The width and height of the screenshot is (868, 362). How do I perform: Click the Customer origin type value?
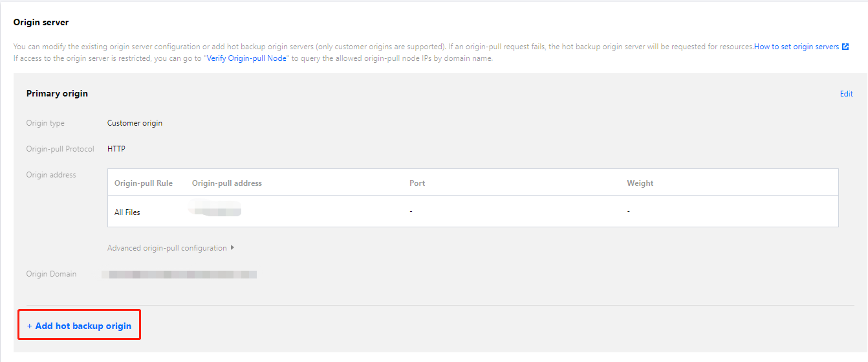pyautogui.click(x=135, y=123)
